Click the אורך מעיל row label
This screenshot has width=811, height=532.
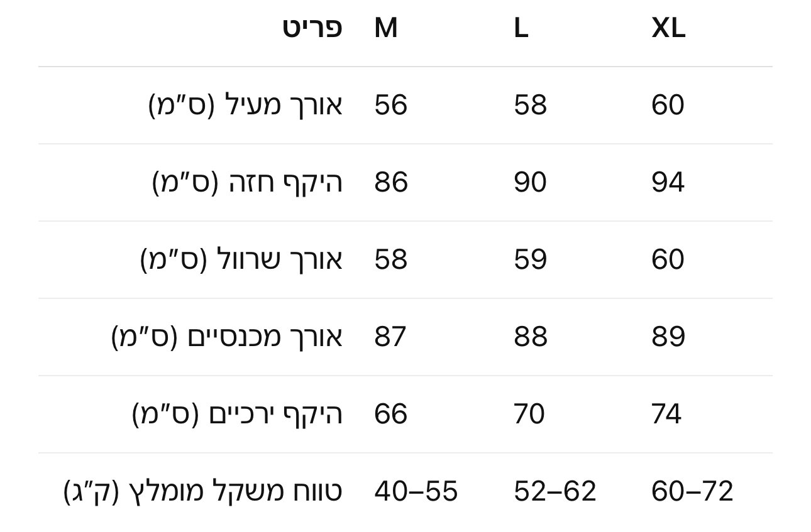pyautogui.click(x=246, y=105)
